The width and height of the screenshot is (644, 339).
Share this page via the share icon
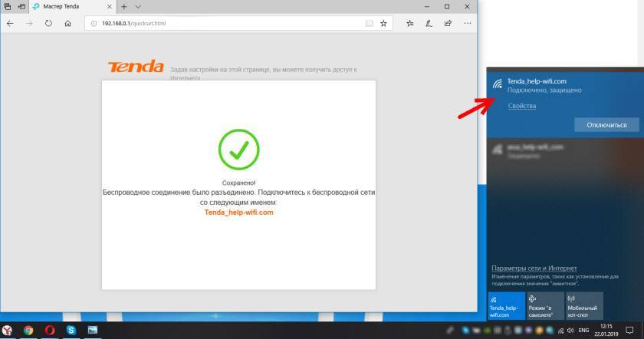[448, 24]
